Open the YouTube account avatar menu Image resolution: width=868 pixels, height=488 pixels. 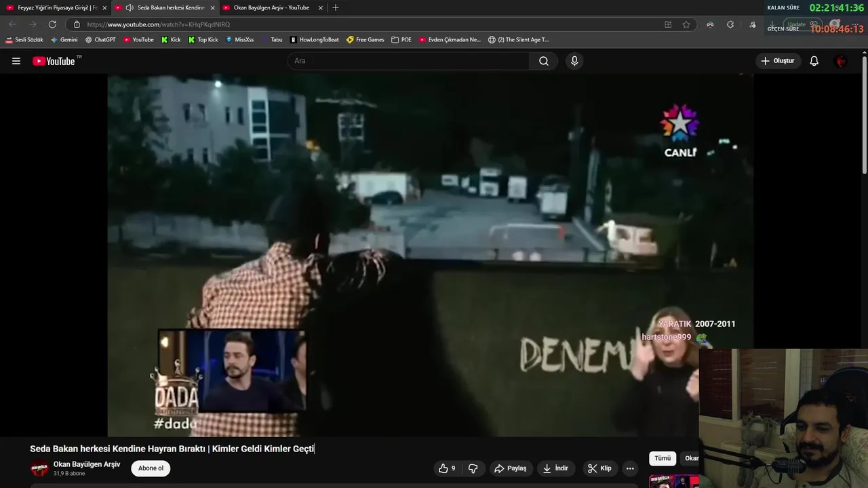pos(841,61)
